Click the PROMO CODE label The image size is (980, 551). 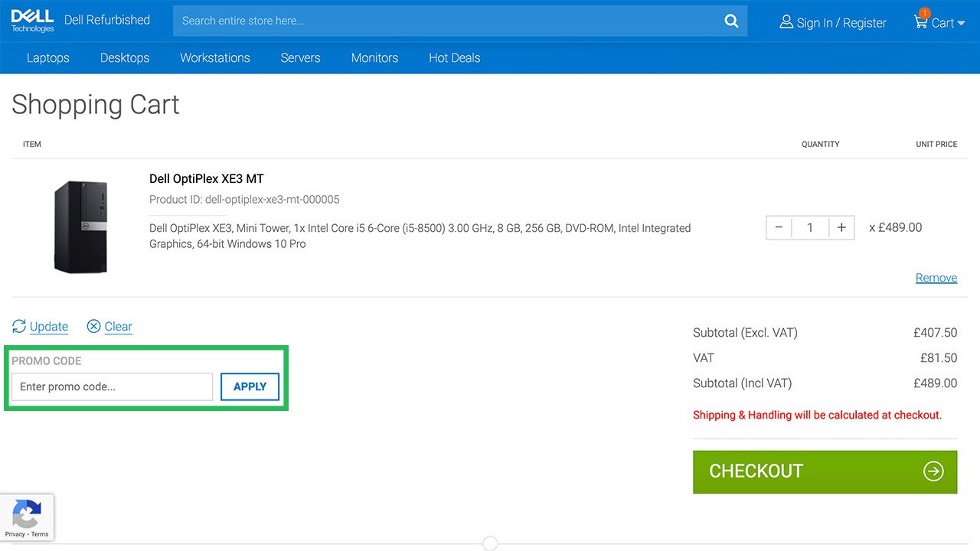[x=47, y=361]
